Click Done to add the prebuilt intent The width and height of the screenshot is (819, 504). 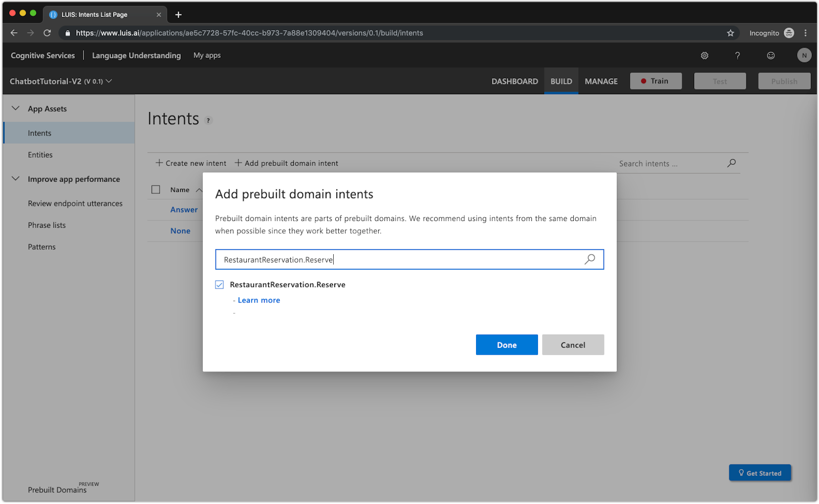point(506,344)
